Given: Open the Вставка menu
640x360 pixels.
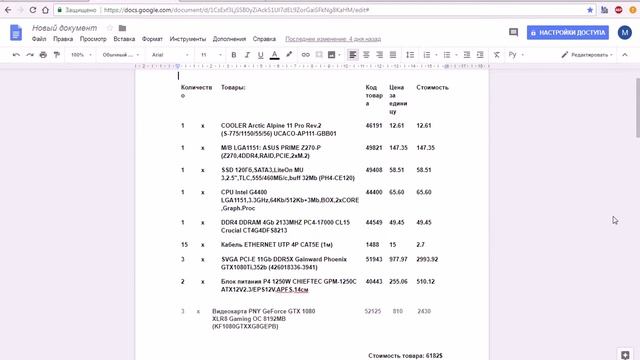Looking at the screenshot, I should coord(124,39).
